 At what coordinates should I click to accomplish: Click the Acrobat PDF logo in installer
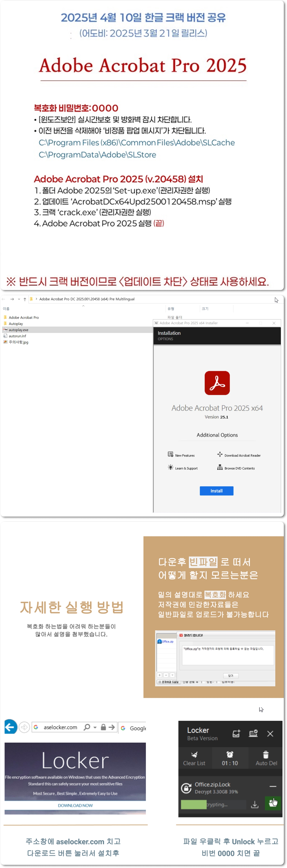[217, 383]
